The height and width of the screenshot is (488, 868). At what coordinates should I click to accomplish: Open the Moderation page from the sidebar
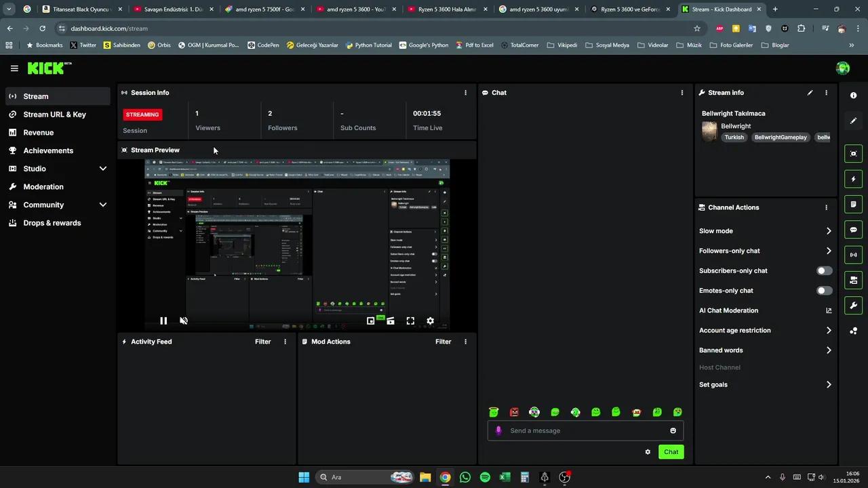[x=43, y=186]
